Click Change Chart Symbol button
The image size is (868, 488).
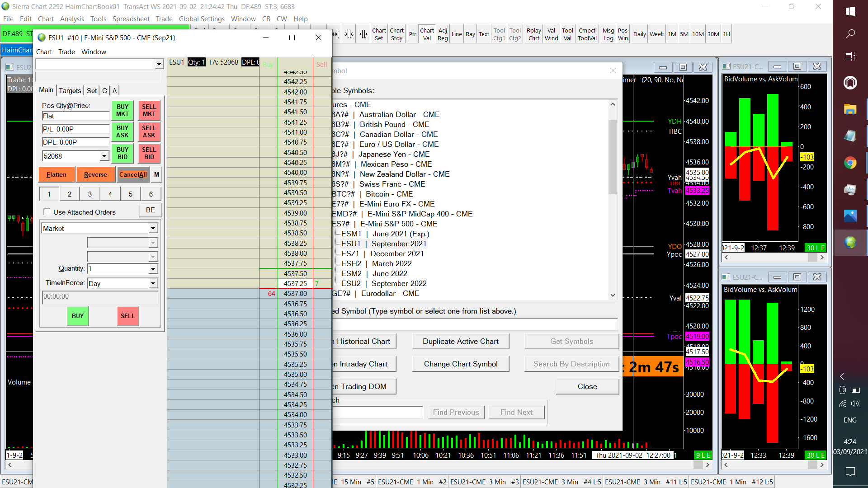460,364
